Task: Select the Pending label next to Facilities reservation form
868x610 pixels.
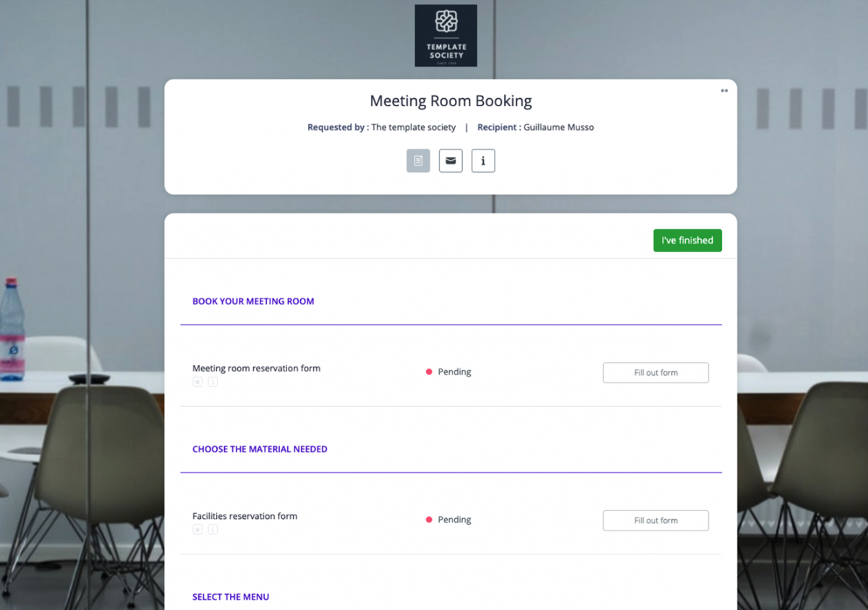Action: [454, 520]
